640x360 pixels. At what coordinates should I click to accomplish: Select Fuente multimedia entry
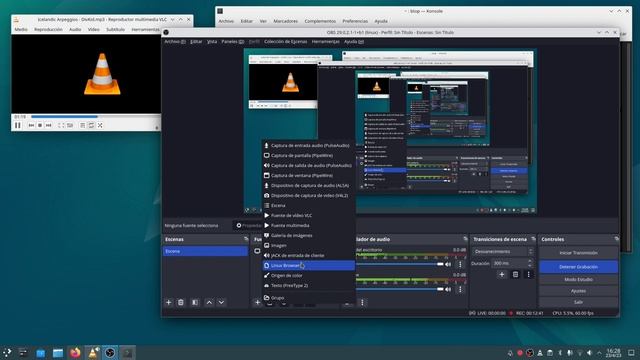309,225
